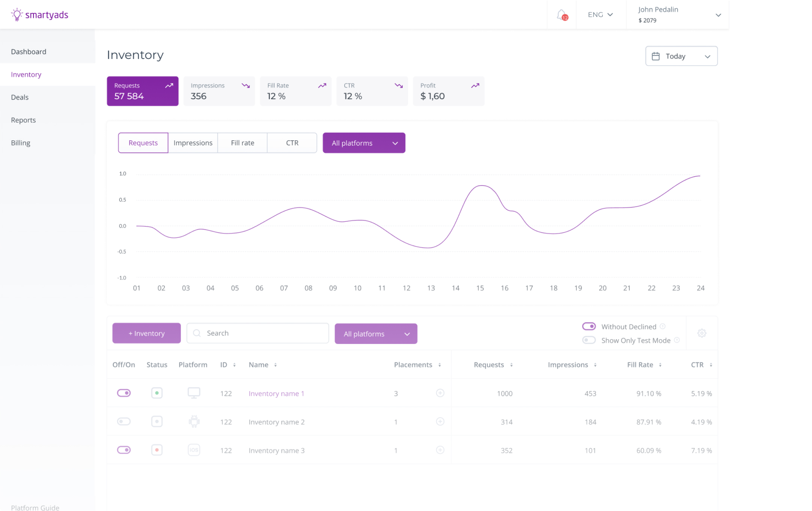This screenshot has height=511, width=812.
Task: Sort table by Requests column arrows
Action: [511, 365]
